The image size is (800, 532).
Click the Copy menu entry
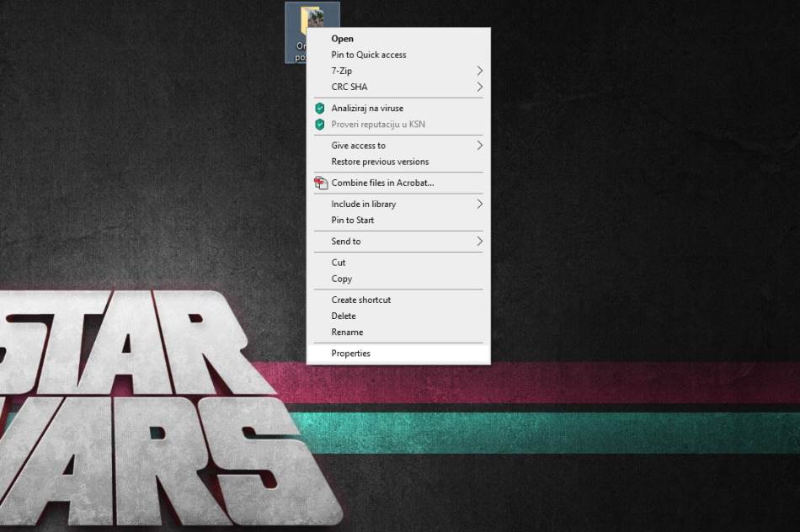pyautogui.click(x=341, y=279)
